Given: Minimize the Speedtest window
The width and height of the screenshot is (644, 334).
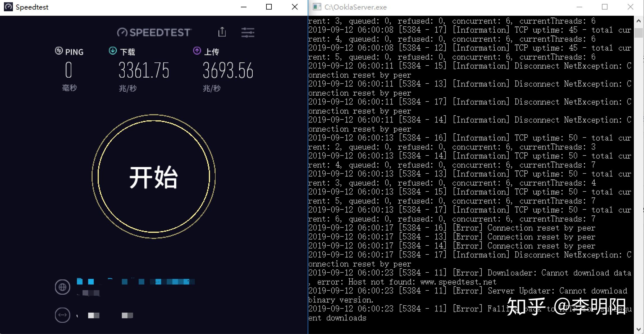Looking at the screenshot, I should coord(244,7).
